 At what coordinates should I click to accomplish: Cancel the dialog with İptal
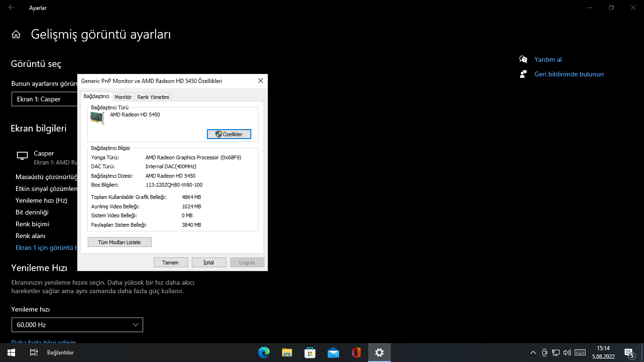209,263
